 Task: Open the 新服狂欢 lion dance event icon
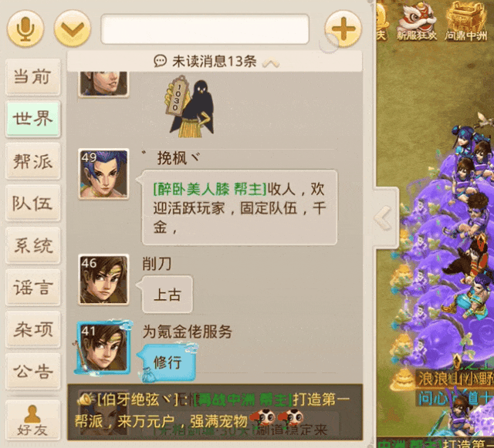click(x=417, y=22)
